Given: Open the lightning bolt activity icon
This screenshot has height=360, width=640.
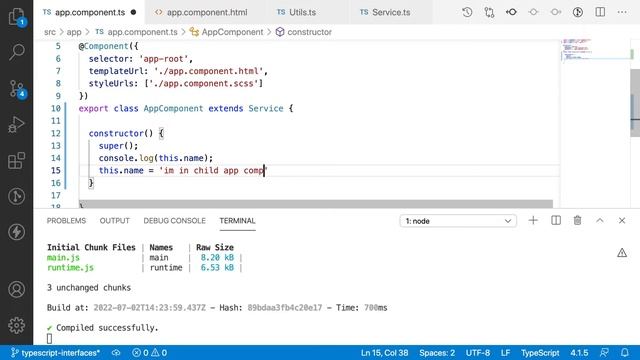Looking at the screenshot, I should coord(16,232).
